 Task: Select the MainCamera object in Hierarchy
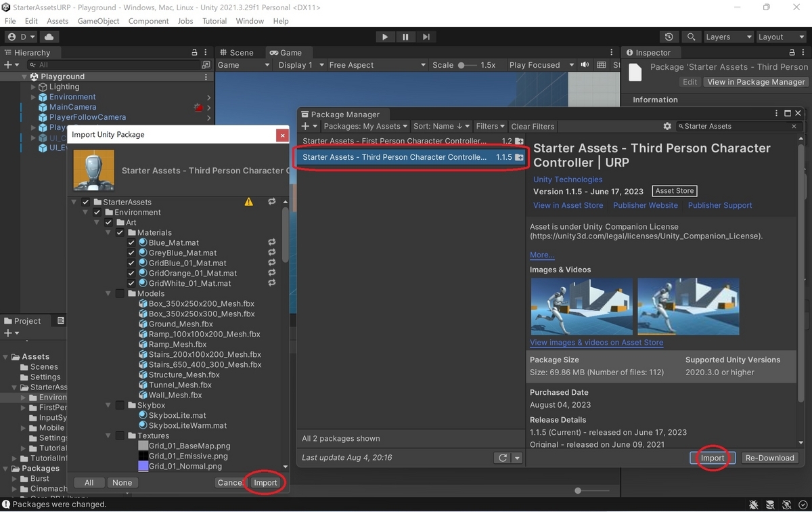click(x=72, y=107)
